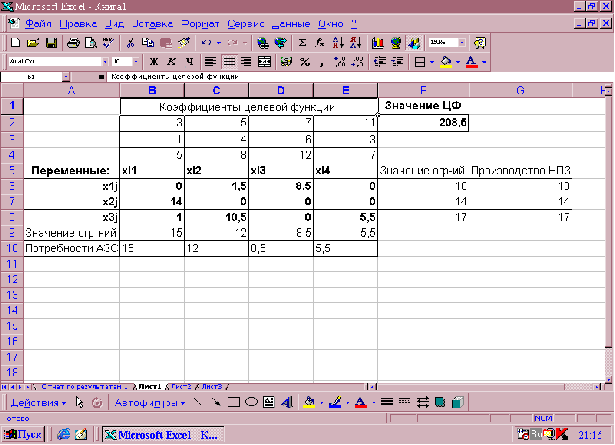
Task: Decrease cell indent
Action: tap(380, 62)
